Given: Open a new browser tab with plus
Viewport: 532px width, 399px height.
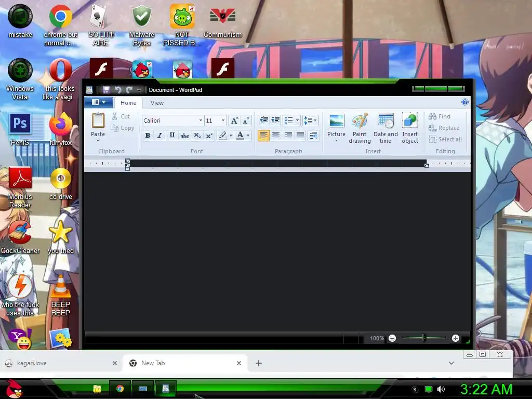Looking at the screenshot, I should pos(259,363).
